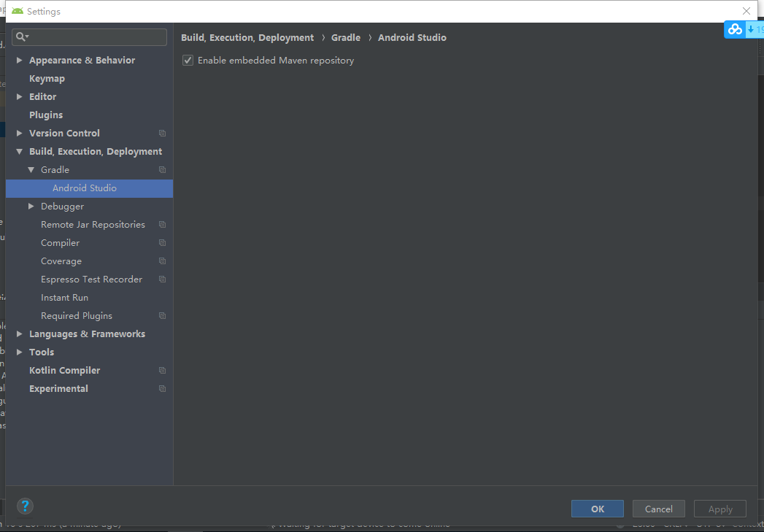
Task: Click the Gradle breadcrumb text
Action: tap(346, 37)
